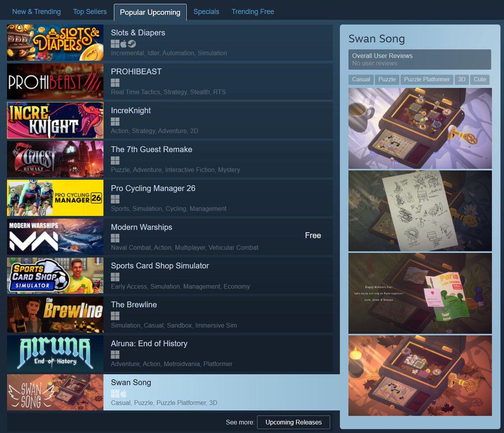Viewport: 504px width, 433px height.
Task: Select the Puzzle Platformer tag in side panel
Action: tap(427, 79)
